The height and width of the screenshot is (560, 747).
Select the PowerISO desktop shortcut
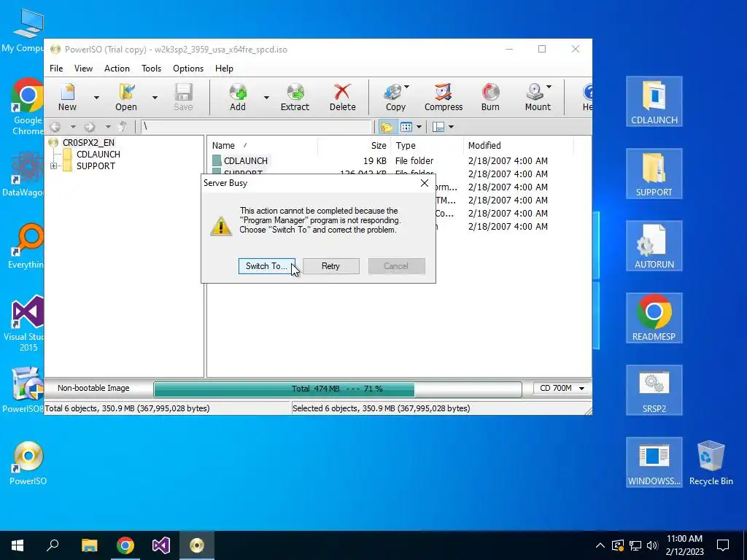coord(28,463)
